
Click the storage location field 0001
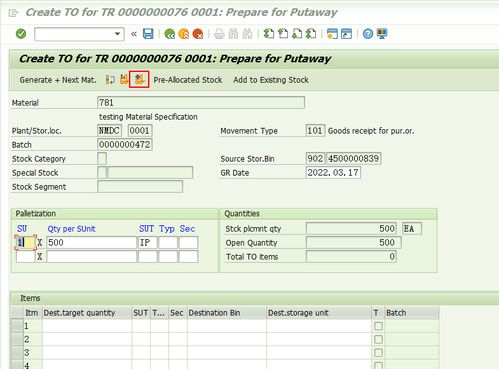140,131
